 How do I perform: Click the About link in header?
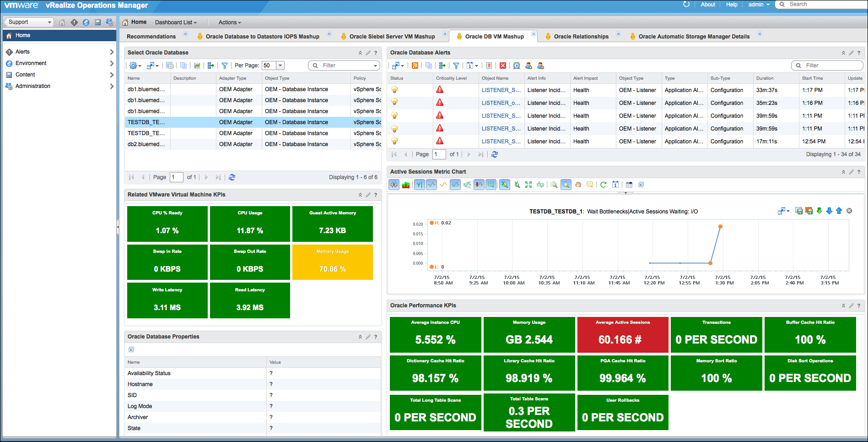[708, 5]
